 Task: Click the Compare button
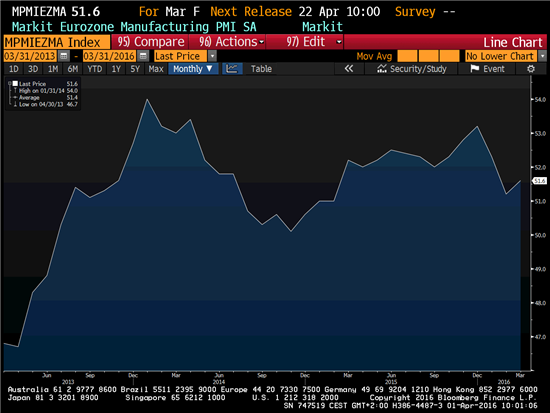(x=151, y=42)
